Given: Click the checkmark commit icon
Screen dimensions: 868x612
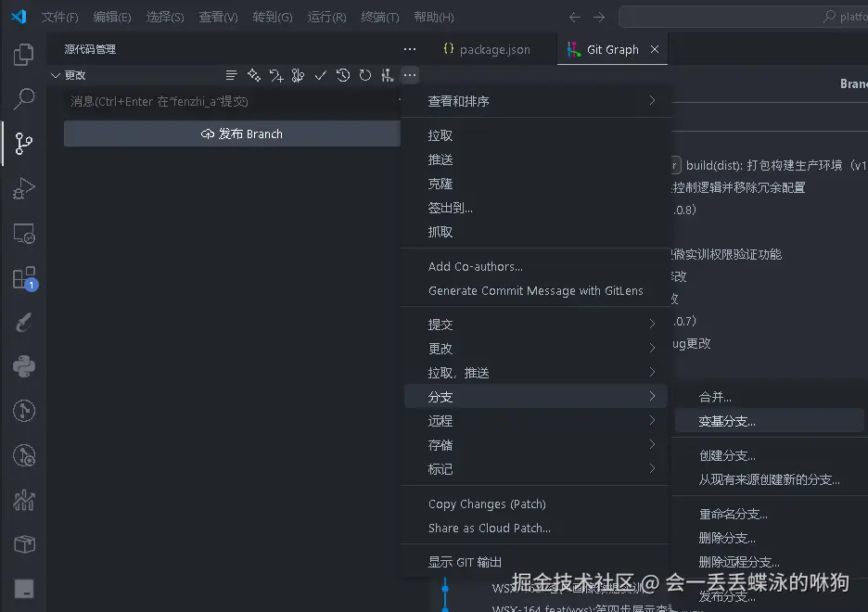Looking at the screenshot, I should (321, 75).
